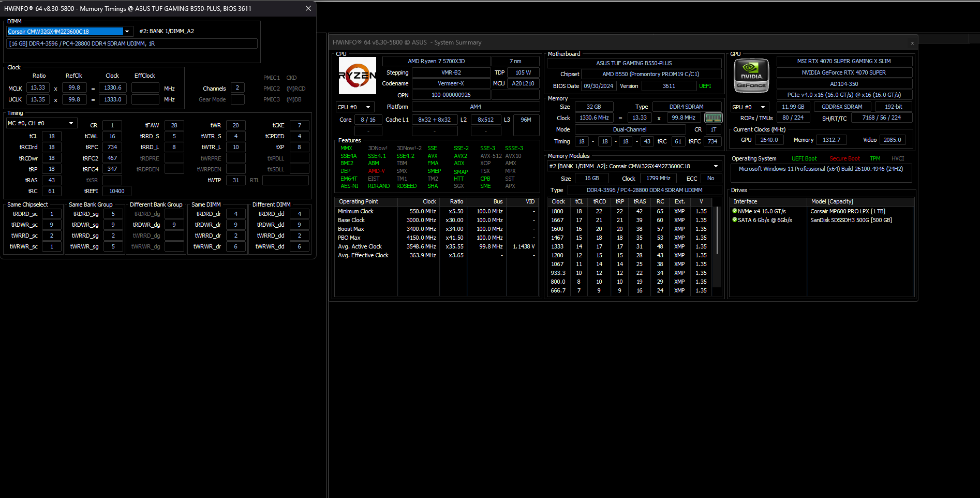980x498 pixels.
Task: Select the AMD Ryzen 7 5700X3D name field
Action: coord(436,61)
